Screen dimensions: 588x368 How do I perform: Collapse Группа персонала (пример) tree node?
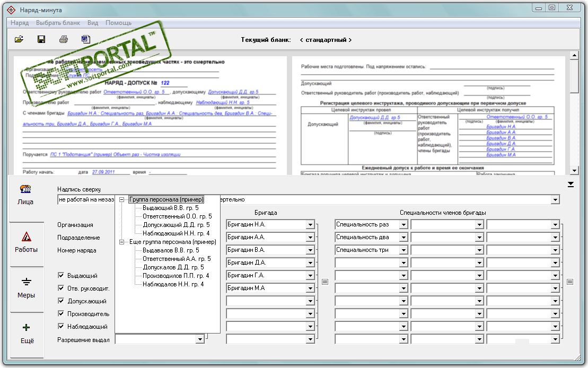point(121,199)
